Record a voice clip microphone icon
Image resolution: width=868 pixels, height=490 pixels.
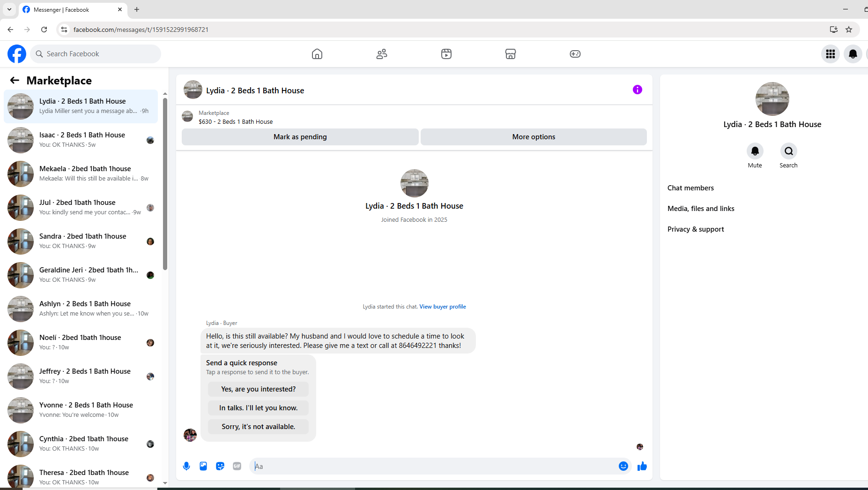(x=186, y=466)
